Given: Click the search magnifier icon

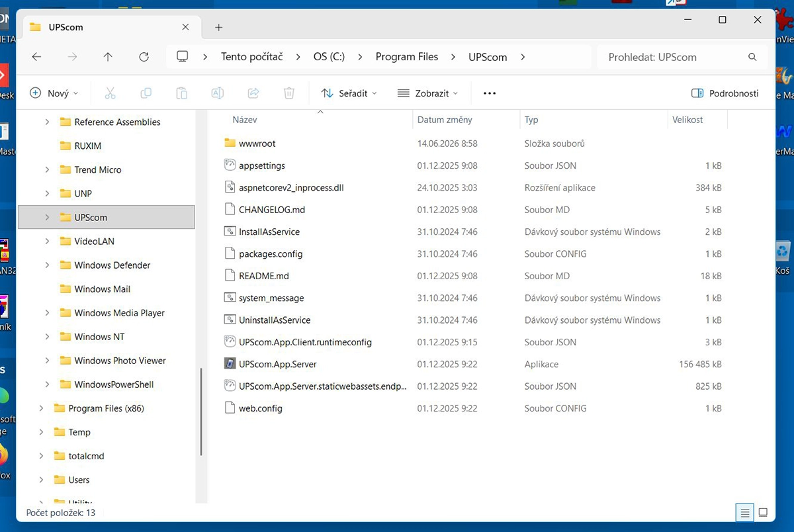Looking at the screenshot, I should (x=752, y=57).
